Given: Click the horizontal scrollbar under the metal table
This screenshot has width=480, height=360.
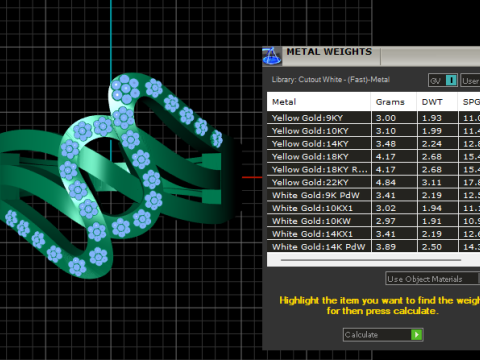Looking at the screenshot, I should [x=371, y=260].
